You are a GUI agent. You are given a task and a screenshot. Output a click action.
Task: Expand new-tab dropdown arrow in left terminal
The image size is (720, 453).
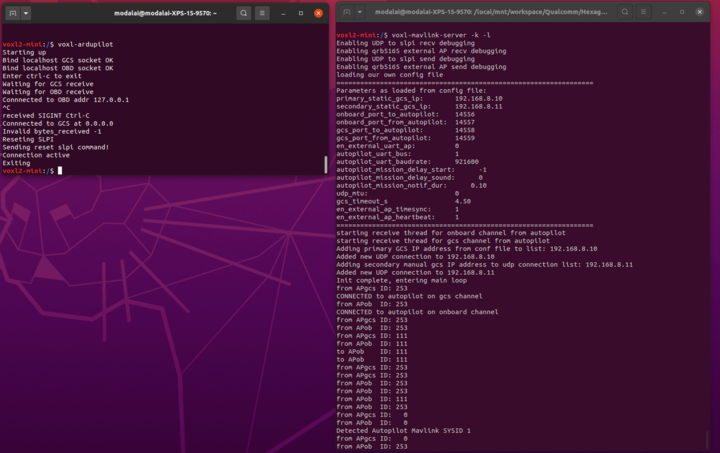tap(26, 13)
